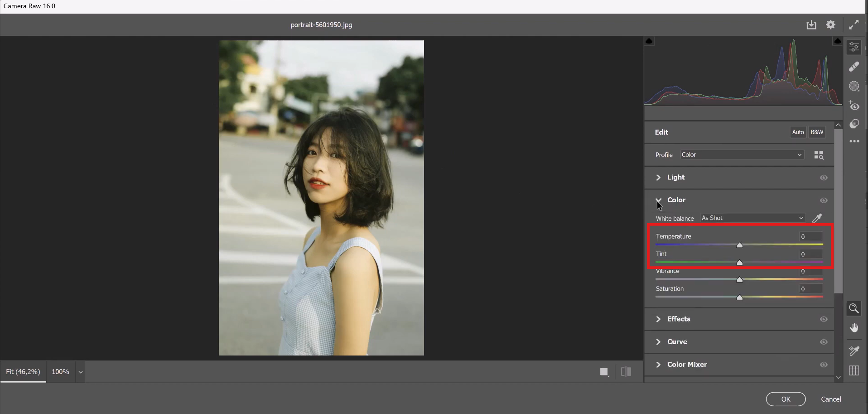Focus the Tint value field
This screenshot has height=414, width=868.
click(x=811, y=254)
